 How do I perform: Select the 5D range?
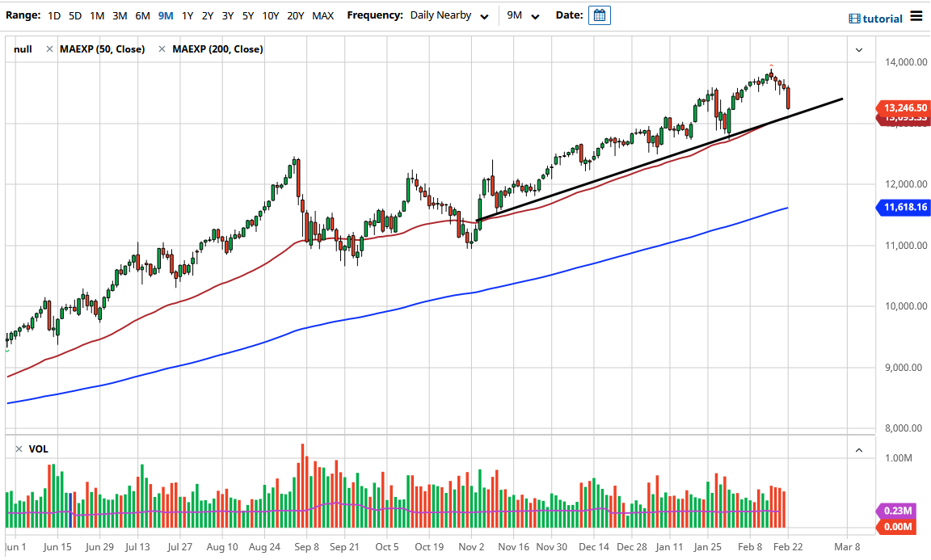(x=75, y=15)
